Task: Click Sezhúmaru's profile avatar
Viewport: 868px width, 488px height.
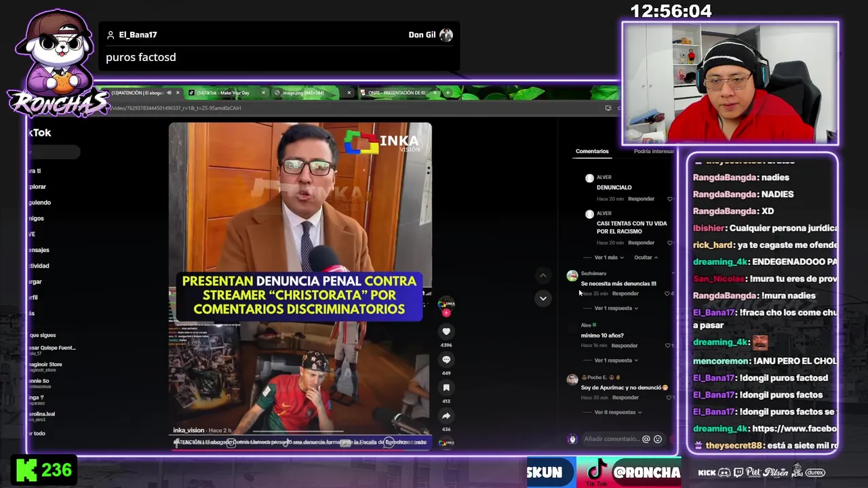Action: click(x=572, y=276)
